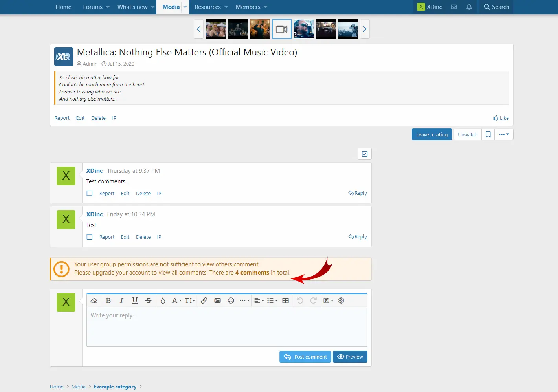Open the XDinc account menu
The image size is (558, 392).
[430, 7]
